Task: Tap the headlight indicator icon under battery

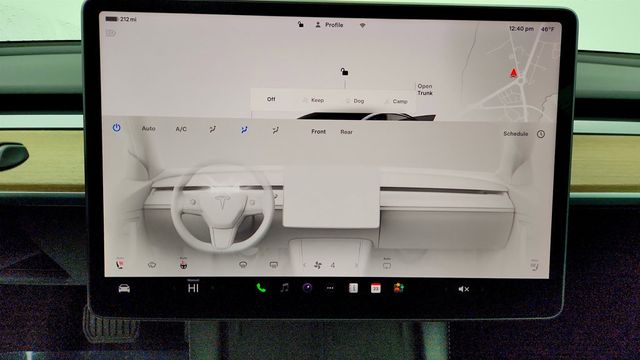Action: coord(111,33)
